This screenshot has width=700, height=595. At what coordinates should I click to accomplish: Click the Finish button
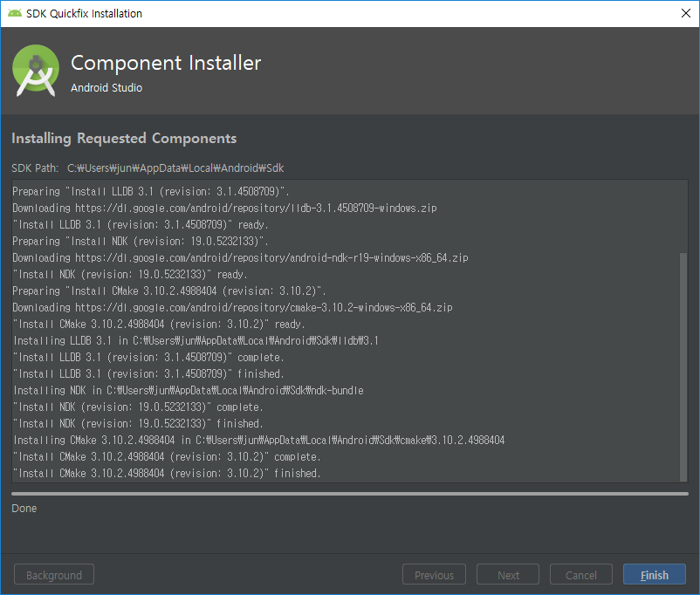654,574
